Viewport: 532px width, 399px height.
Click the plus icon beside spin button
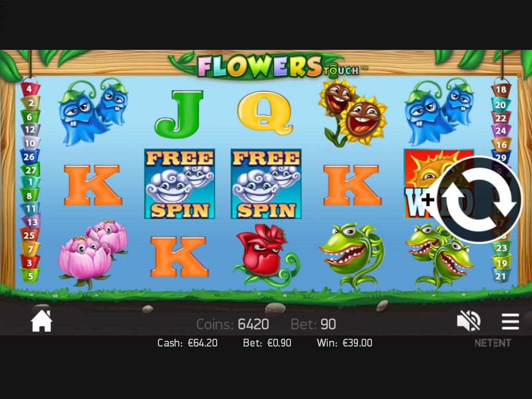428,200
